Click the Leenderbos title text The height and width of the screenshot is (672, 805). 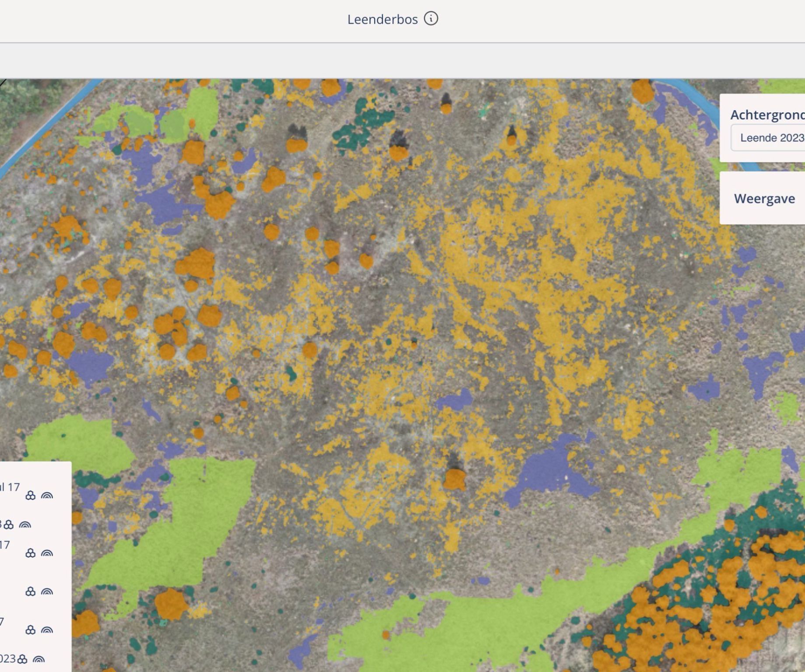click(x=383, y=20)
